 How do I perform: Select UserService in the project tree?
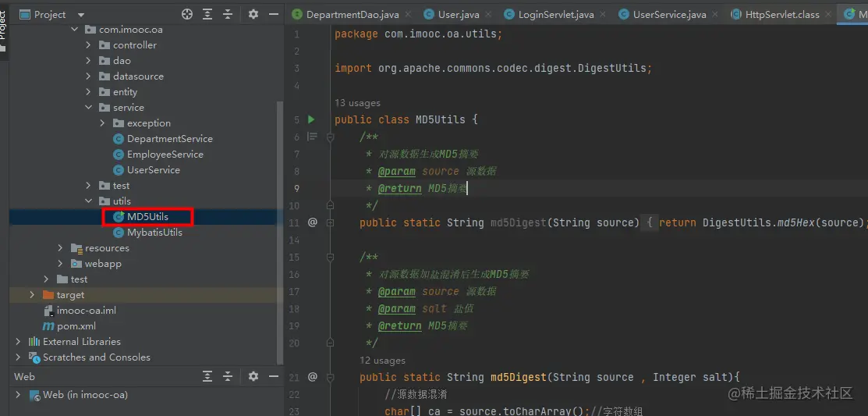pyautogui.click(x=154, y=170)
